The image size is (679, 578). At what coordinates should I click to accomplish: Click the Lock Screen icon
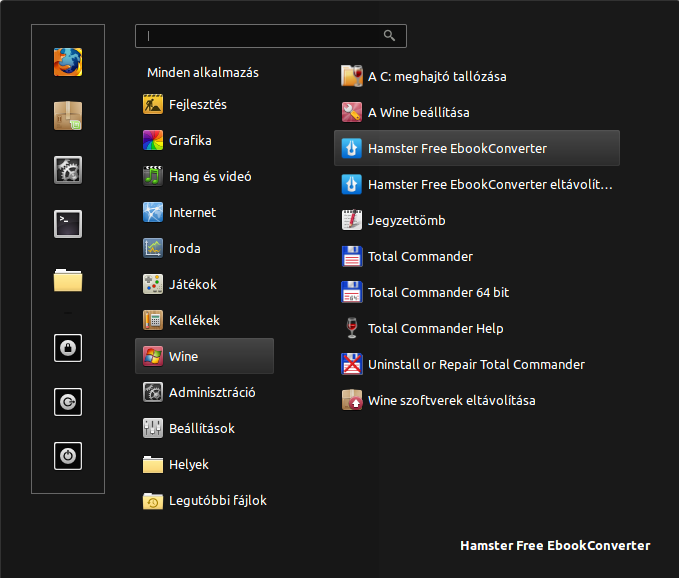point(68,348)
